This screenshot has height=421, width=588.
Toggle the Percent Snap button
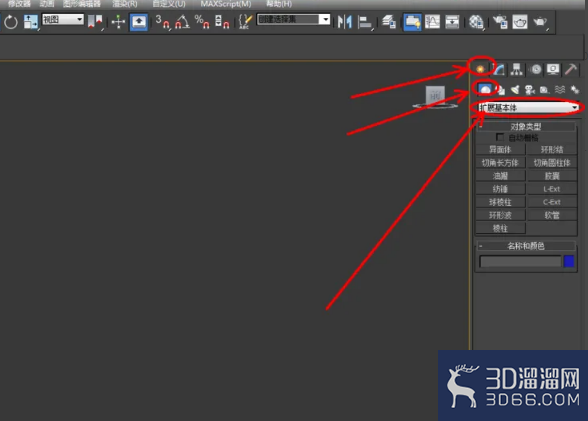[202, 22]
